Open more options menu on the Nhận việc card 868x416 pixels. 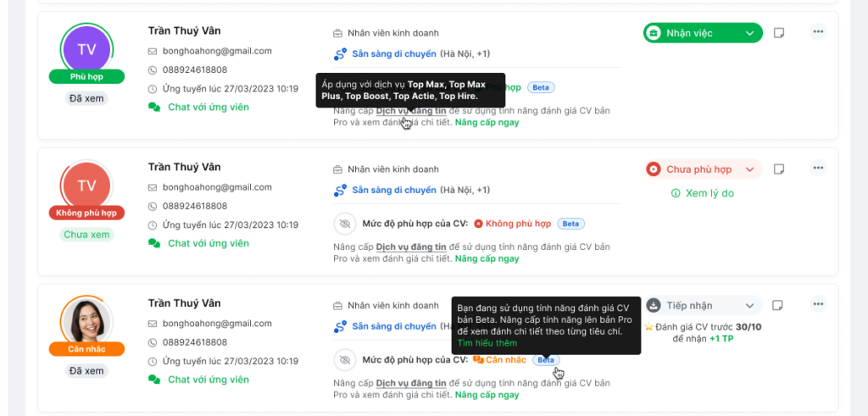[818, 31]
